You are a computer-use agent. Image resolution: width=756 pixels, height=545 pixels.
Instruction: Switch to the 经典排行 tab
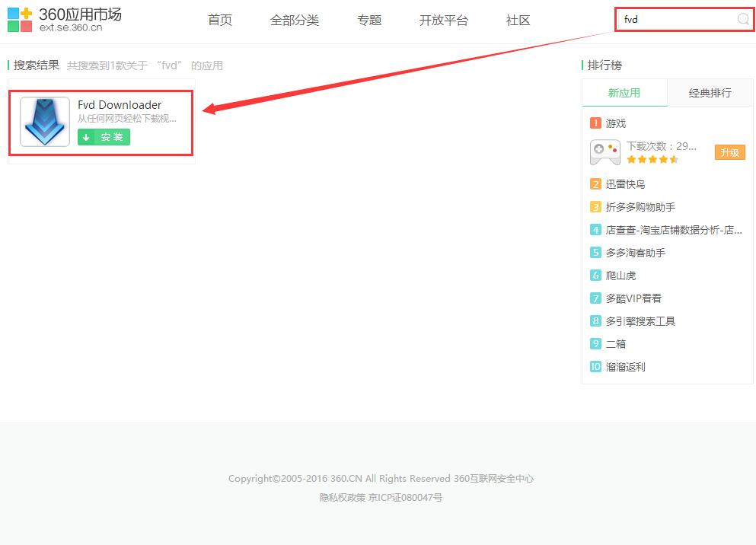click(708, 93)
